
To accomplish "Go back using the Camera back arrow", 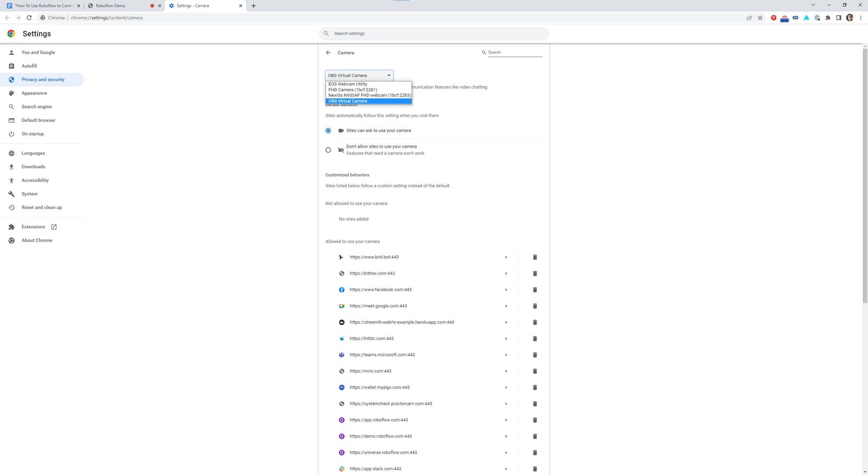I will [328, 53].
